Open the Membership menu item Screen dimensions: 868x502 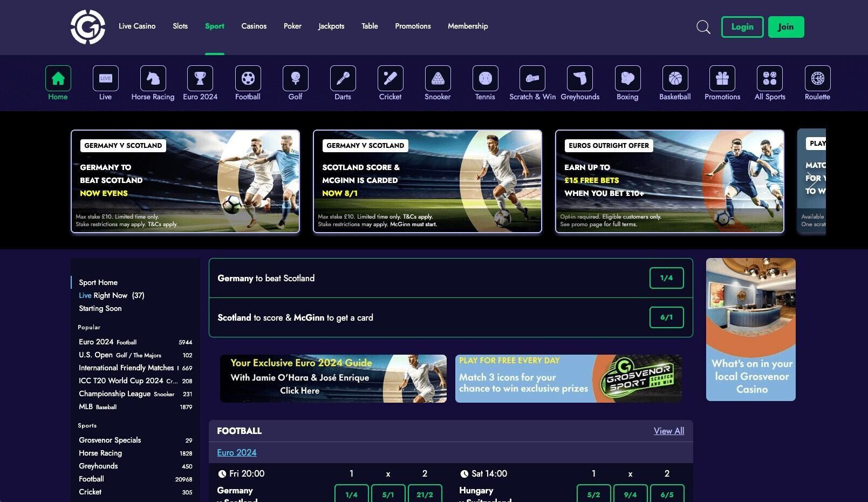pos(468,26)
